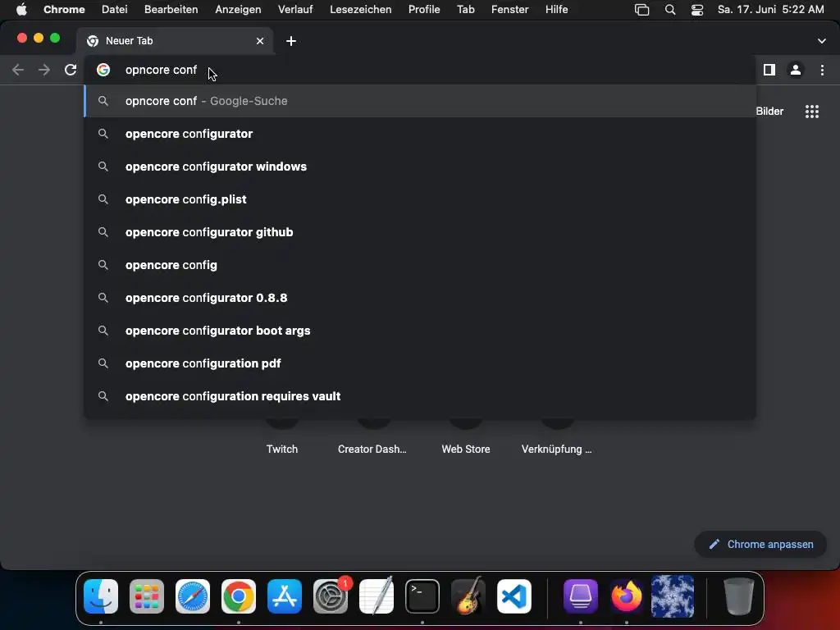The width and height of the screenshot is (840, 630).
Task: Choose 'opencore configurator windows' suggestion
Action: 420,167
